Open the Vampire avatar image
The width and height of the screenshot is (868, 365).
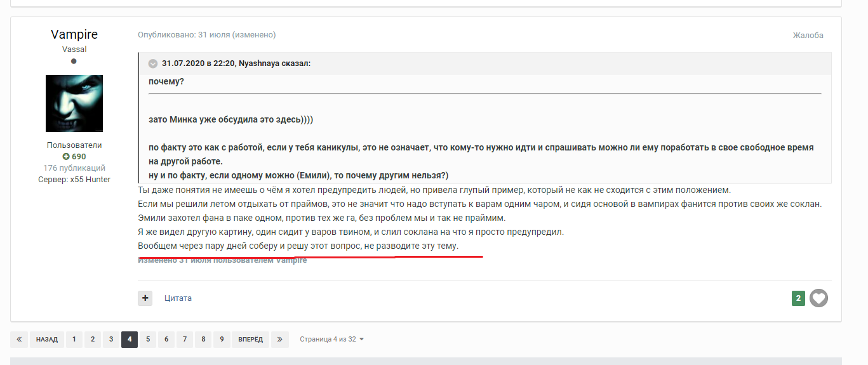point(74,103)
